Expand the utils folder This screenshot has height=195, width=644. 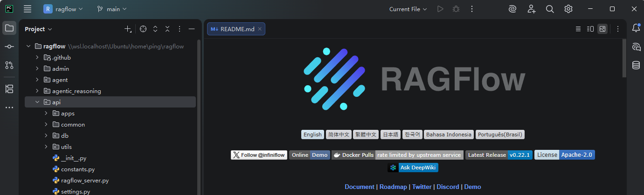pos(46,147)
